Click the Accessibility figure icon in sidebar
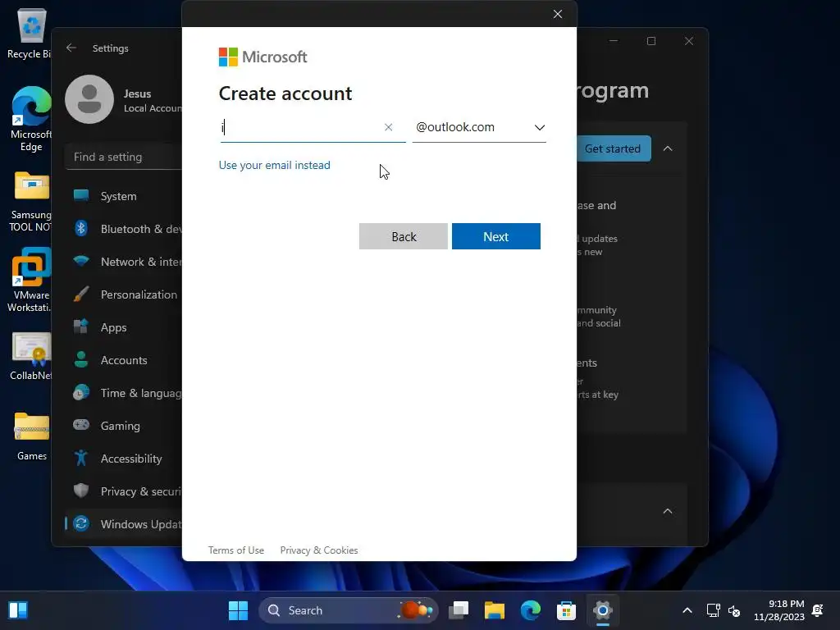840x630 pixels. point(81,458)
